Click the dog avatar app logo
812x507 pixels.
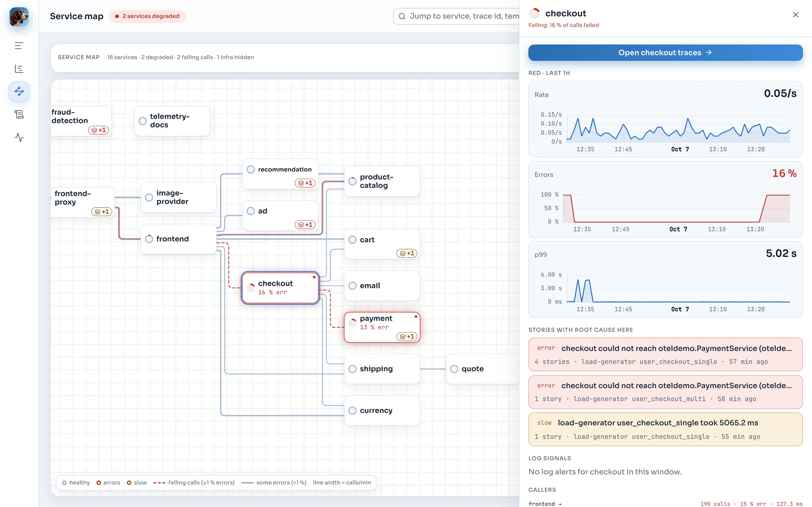point(19,17)
